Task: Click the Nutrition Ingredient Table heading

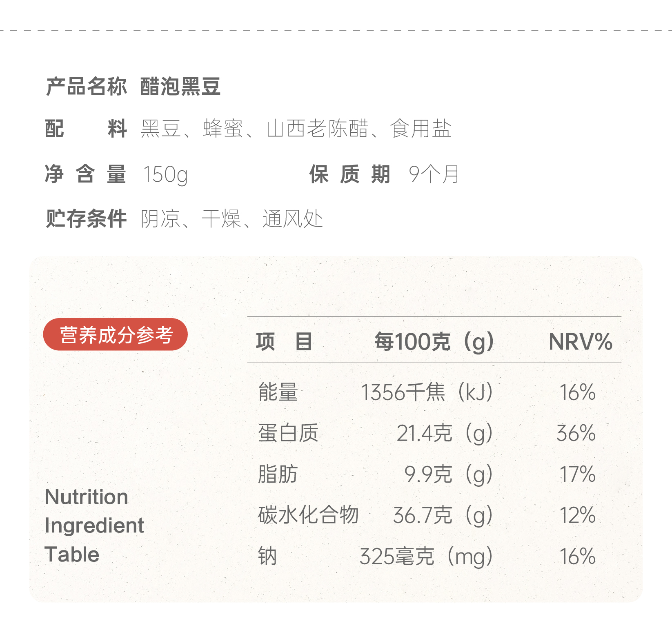Action: (94, 525)
